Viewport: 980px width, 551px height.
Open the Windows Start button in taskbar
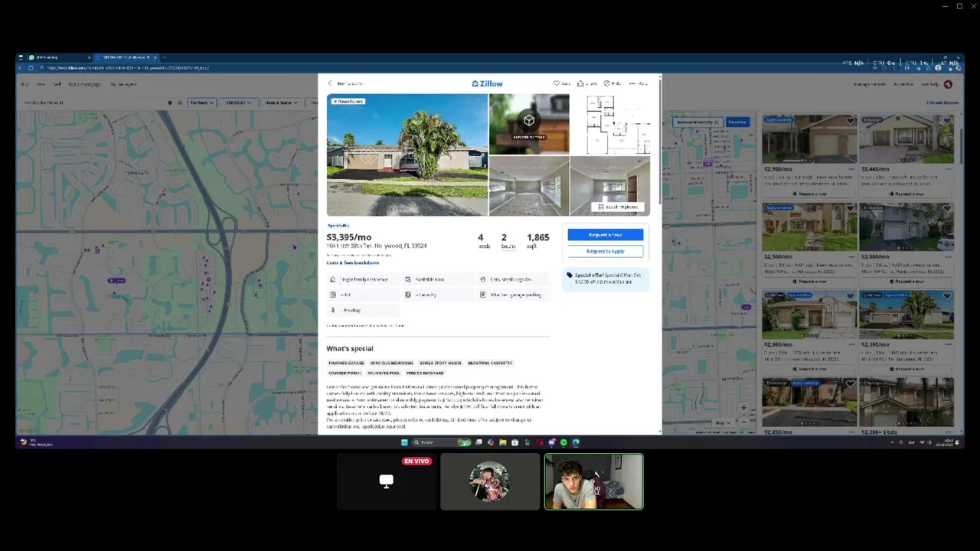(x=404, y=442)
